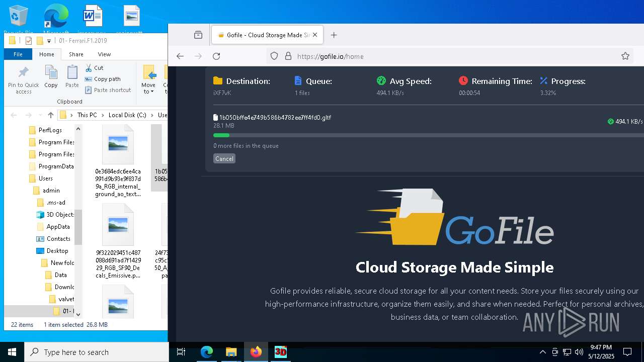Open the Move to dropdown
The width and height of the screenshot is (644, 362).
[x=148, y=79]
